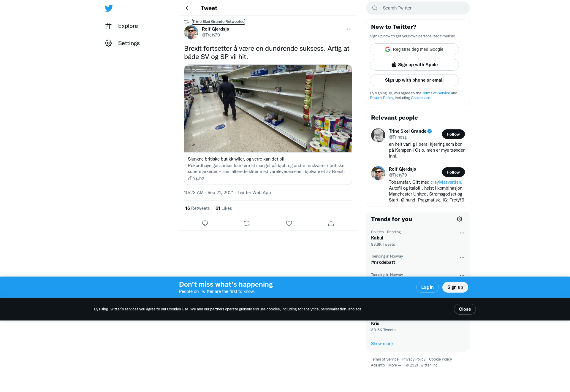
Task: Sign up with Apple
Action: point(414,65)
